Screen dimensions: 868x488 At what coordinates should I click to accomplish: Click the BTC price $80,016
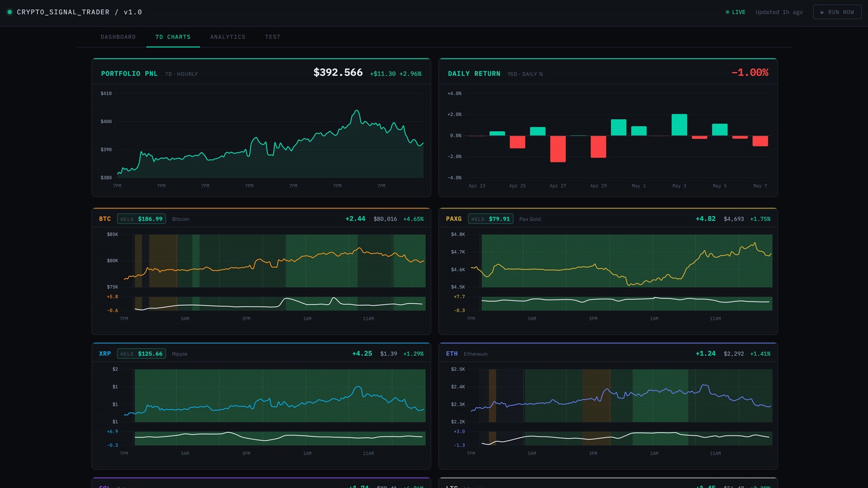tap(385, 219)
